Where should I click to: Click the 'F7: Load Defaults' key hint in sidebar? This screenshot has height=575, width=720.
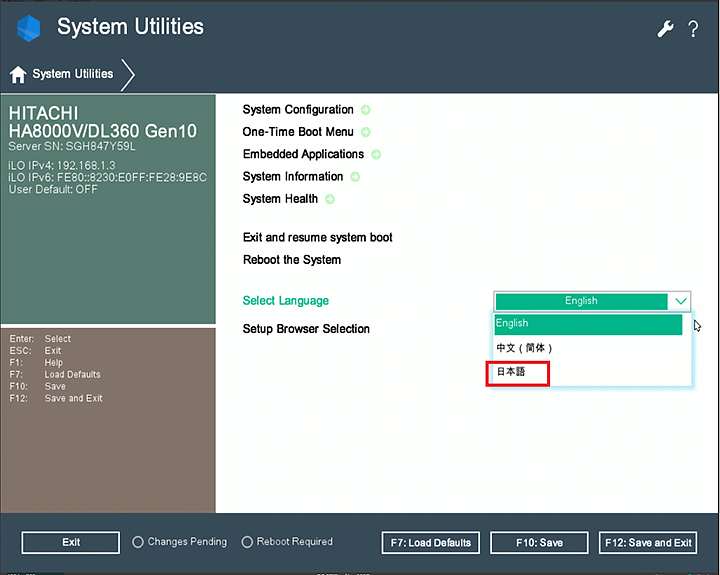click(55, 375)
